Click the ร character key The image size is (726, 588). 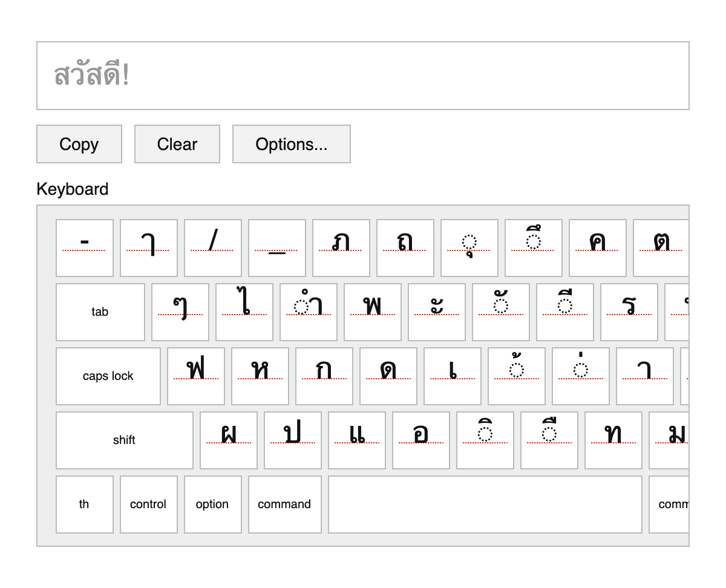tap(629, 312)
